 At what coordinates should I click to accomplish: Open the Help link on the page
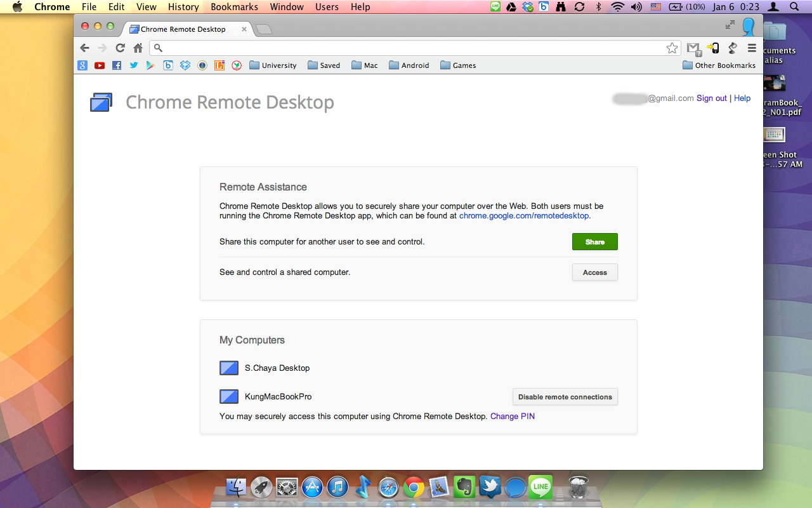(742, 98)
